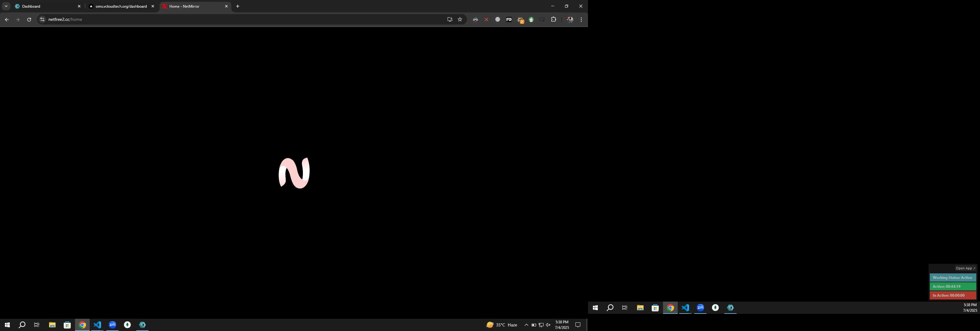
Task: Bookmark this page with the star
Action: click(x=460, y=19)
